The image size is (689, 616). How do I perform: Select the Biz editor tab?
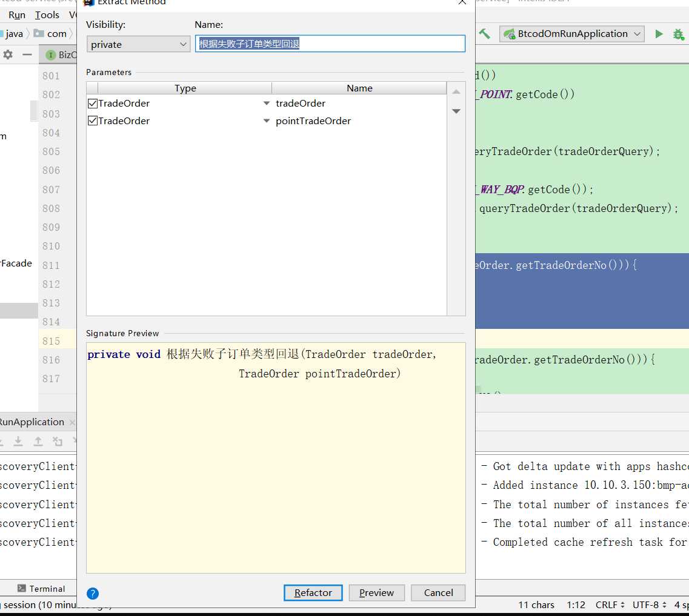pos(61,55)
